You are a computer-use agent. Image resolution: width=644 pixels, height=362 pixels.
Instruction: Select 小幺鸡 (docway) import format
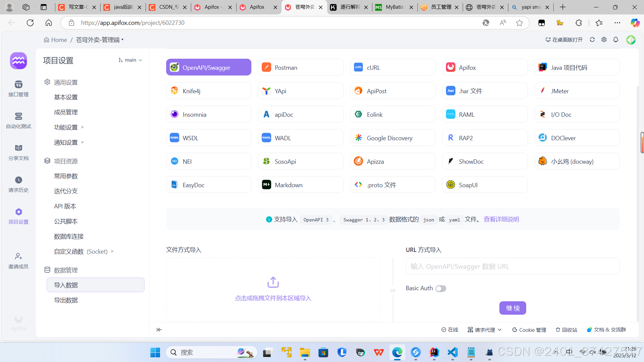(x=577, y=161)
